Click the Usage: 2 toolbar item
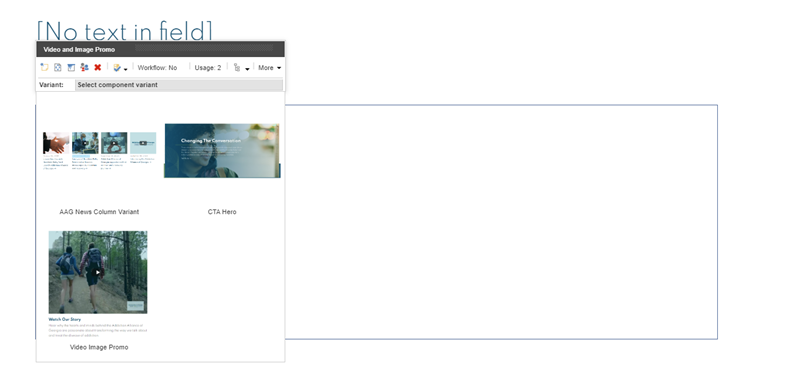800x370 pixels. pyautogui.click(x=208, y=67)
